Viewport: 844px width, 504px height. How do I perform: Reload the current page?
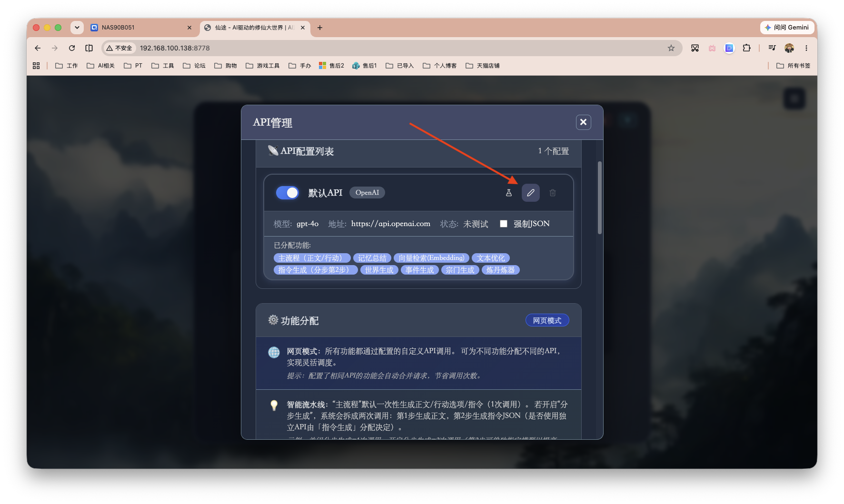[x=72, y=48]
